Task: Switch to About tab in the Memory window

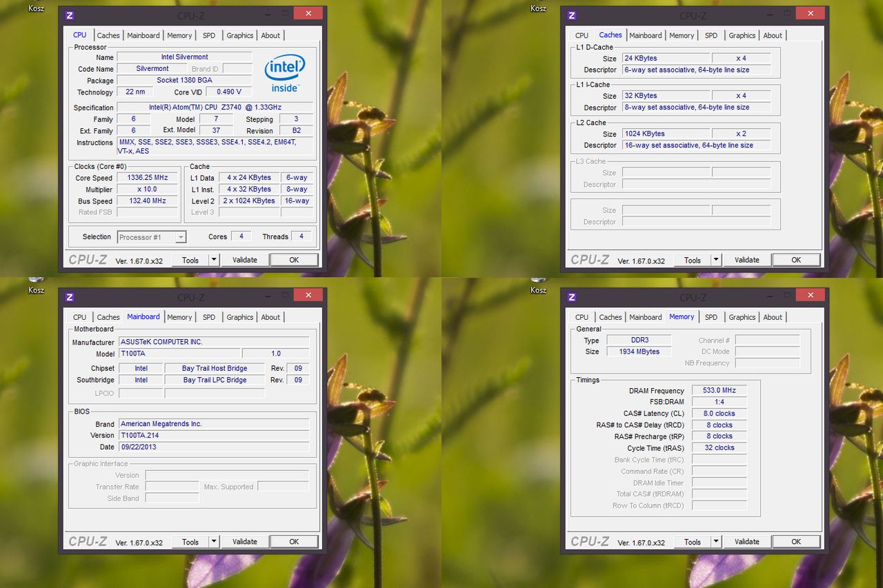Action: click(773, 318)
